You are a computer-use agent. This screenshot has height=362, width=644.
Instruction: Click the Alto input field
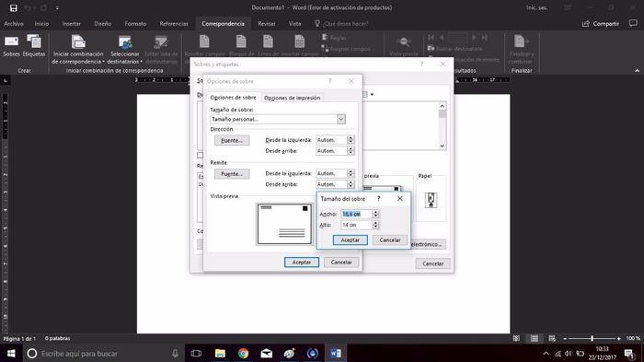[x=356, y=225]
